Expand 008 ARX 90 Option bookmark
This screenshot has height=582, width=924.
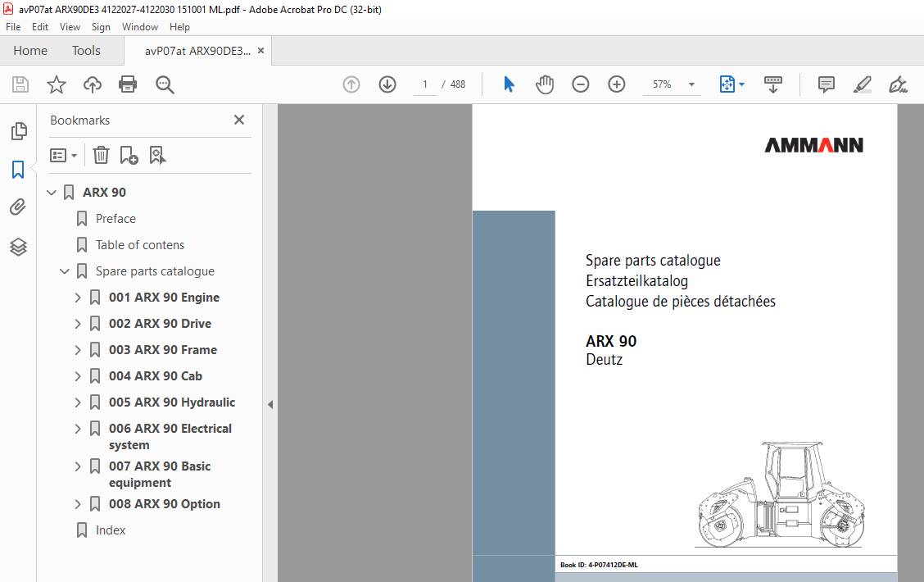(78, 504)
